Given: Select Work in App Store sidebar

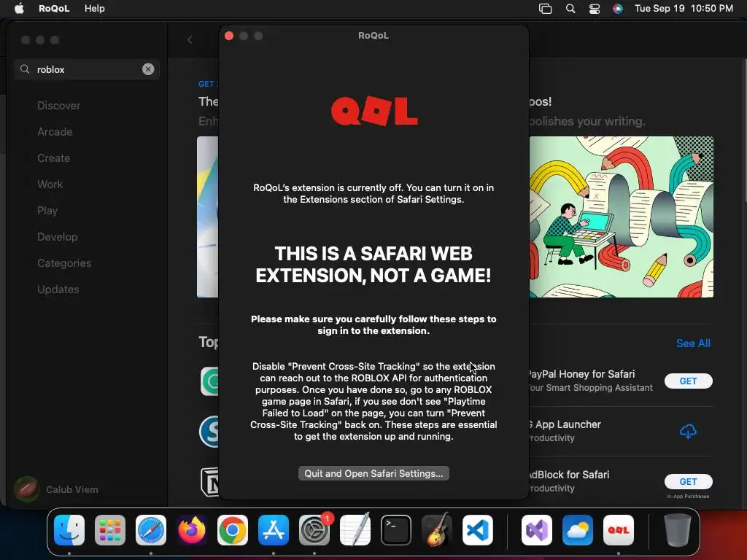Looking at the screenshot, I should click(50, 184).
